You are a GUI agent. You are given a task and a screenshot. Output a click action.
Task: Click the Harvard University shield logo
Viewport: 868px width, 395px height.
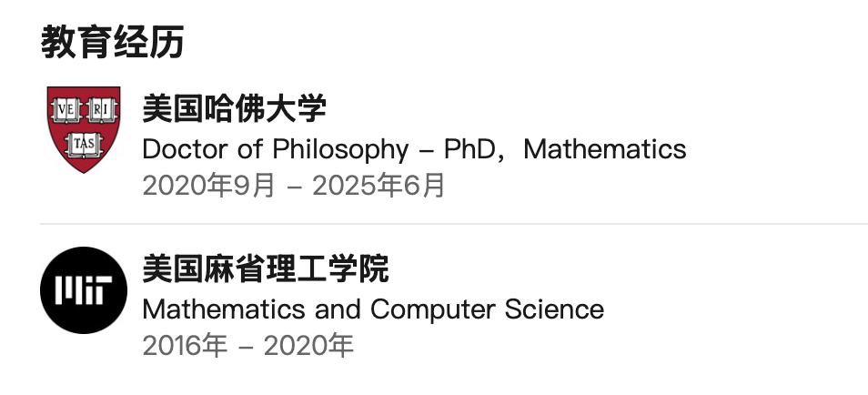pos(84,129)
